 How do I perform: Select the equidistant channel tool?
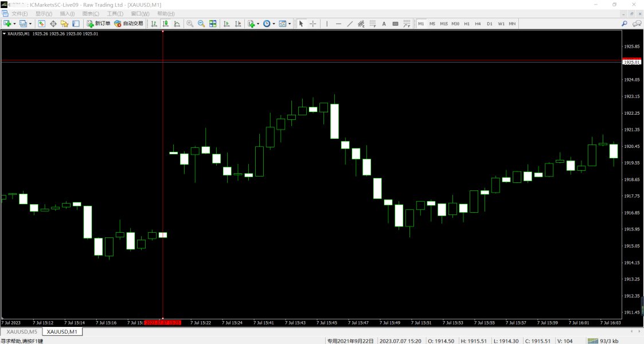point(361,24)
